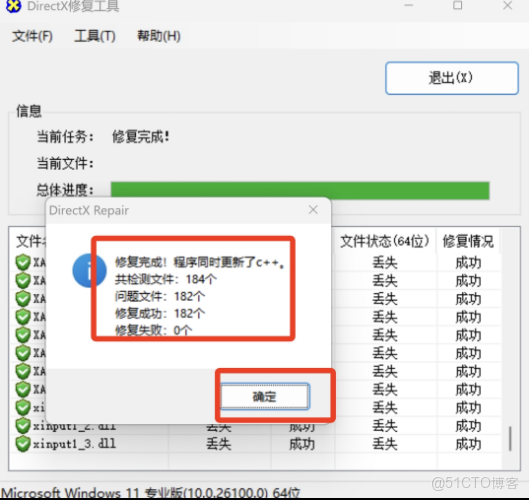Sort by 文件状态(64位) column header
This screenshot has height=500, width=529.
(x=385, y=242)
